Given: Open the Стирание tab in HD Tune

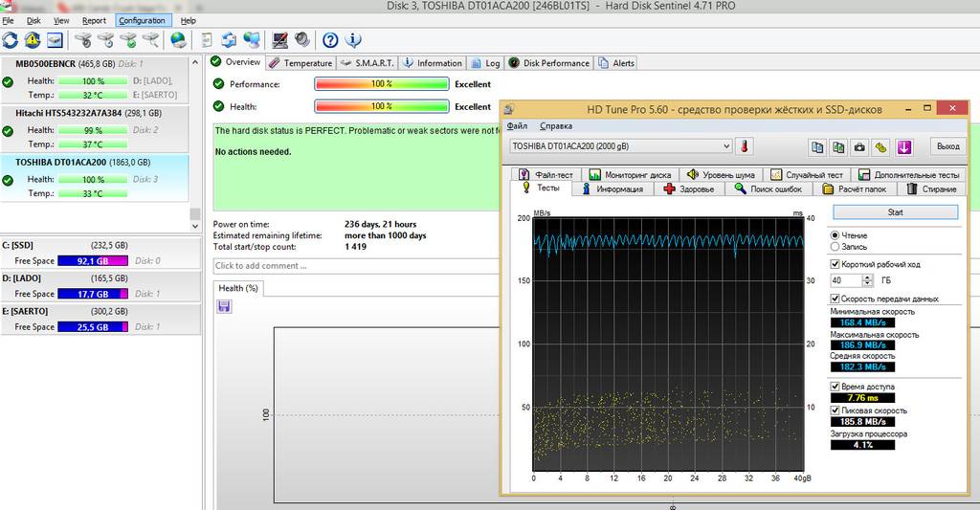Looking at the screenshot, I should pyautogui.click(x=932, y=188).
